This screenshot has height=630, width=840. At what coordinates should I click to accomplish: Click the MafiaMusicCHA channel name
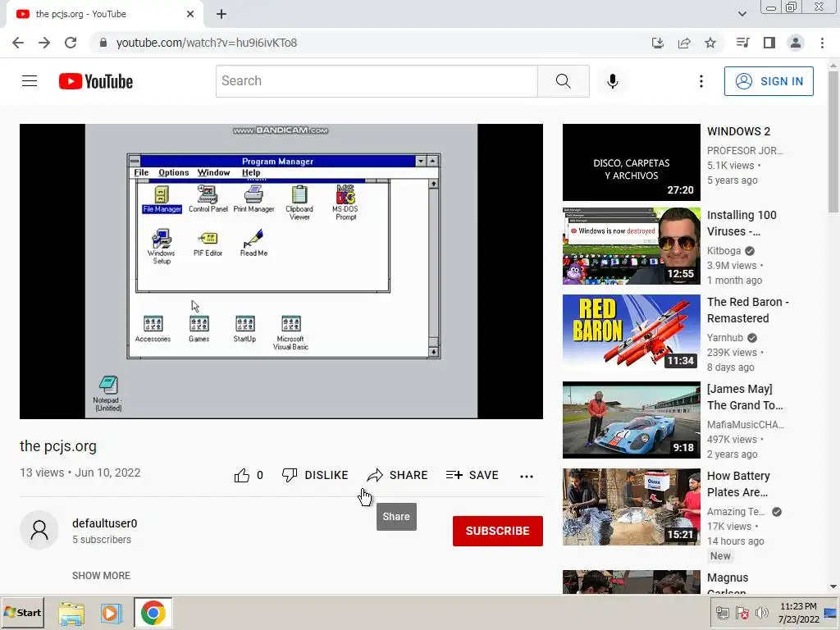pos(745,424)
